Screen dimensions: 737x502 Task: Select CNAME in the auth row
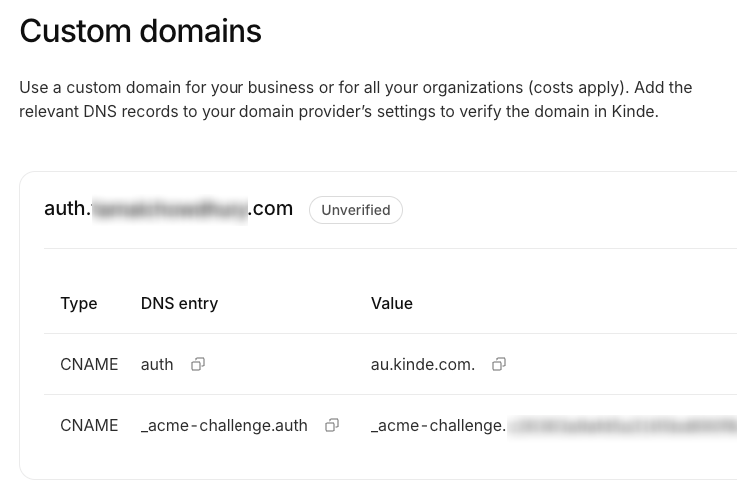tap(89, 365)
